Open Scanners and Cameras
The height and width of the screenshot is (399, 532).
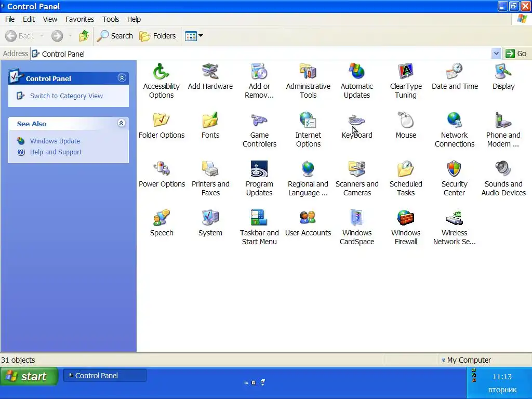[x=357, y=179]
